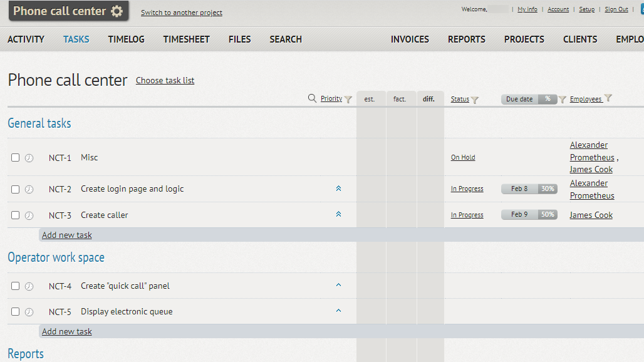Click clock icon for NCT-5 task

pos(29,312)
